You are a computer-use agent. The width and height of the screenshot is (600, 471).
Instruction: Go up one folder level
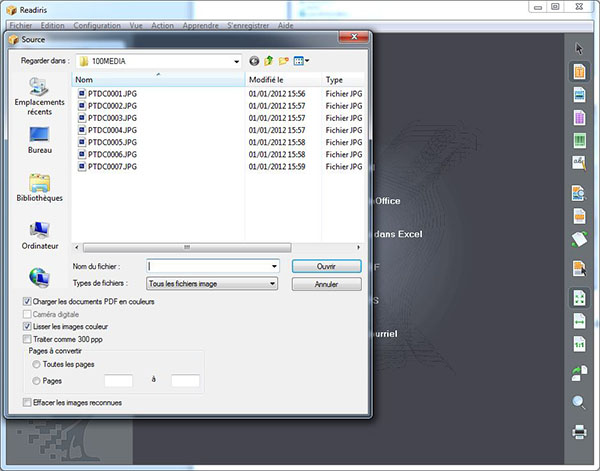[269, 61]
